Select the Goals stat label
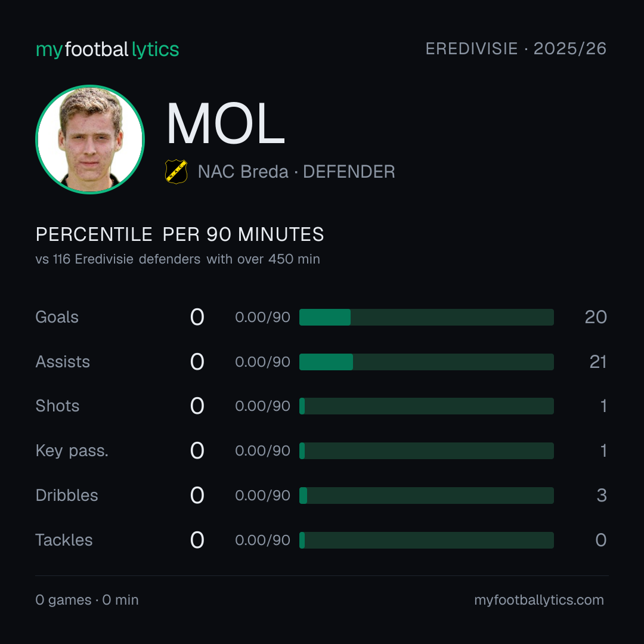Viewport: 644px width, 644px height. 57,317
